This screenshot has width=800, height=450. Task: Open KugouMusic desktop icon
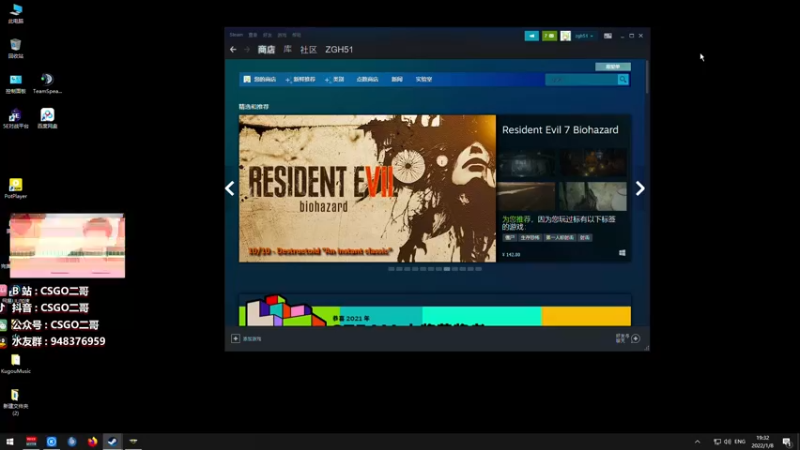click(x=16, y=363)
